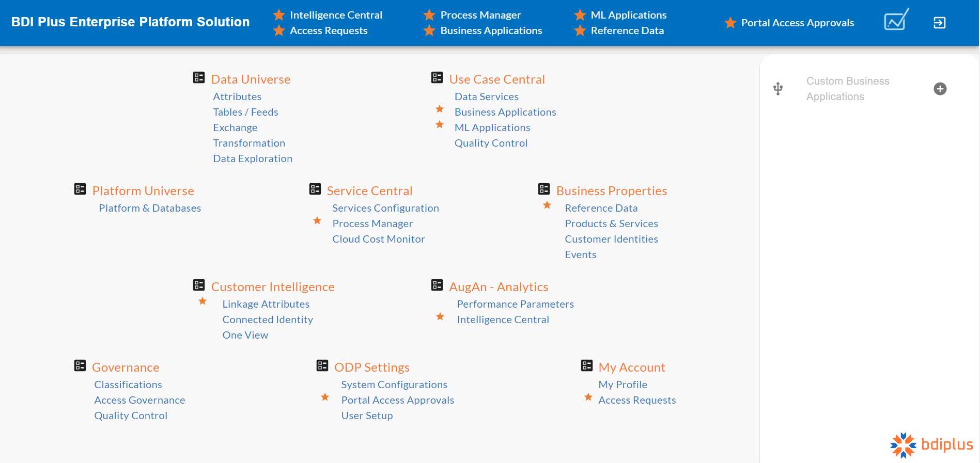The width and height of the screenshot is (980, 463).
Task: Add a custom business application
Action: point(940,89)
